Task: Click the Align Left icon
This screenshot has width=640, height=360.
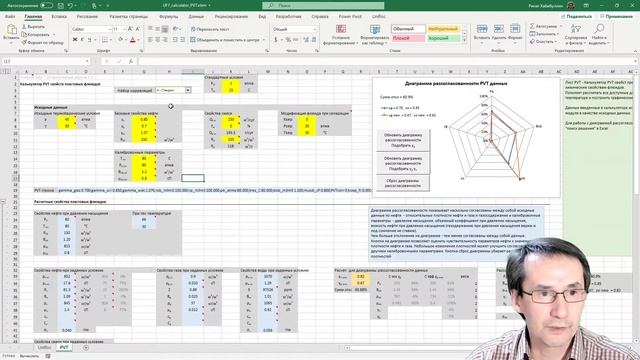Action: tap(150, 40)
